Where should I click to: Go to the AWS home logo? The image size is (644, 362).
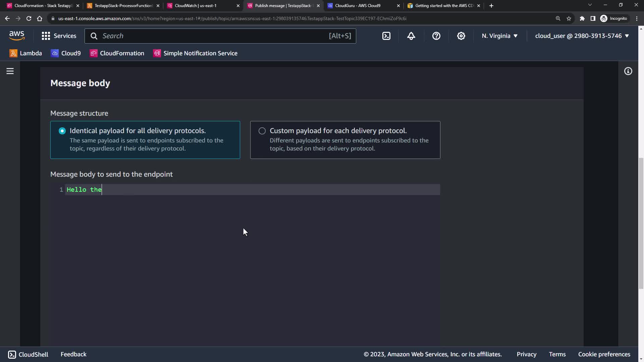coord(17,36)
